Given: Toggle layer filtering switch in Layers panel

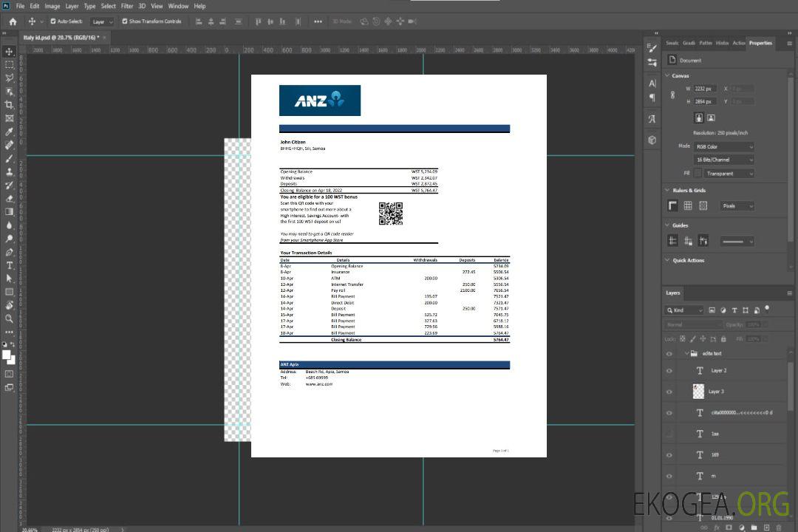Looking at the screenshot, I should pos(767,309).
